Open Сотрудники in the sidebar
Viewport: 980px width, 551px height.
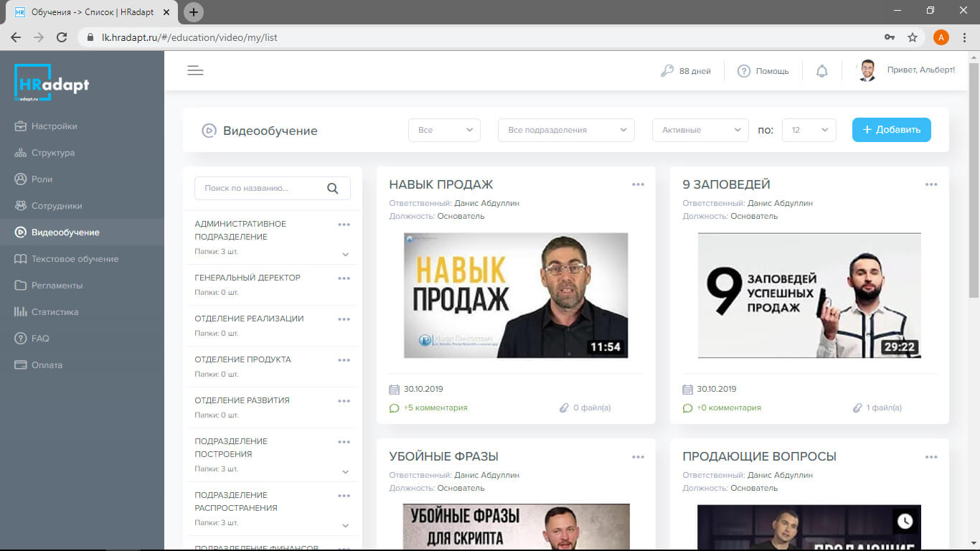(82, 206)
